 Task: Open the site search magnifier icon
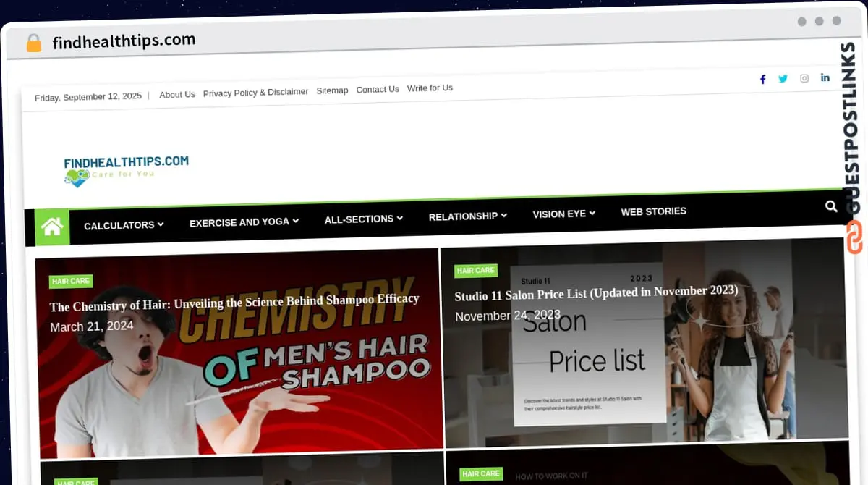click(831, 206)
